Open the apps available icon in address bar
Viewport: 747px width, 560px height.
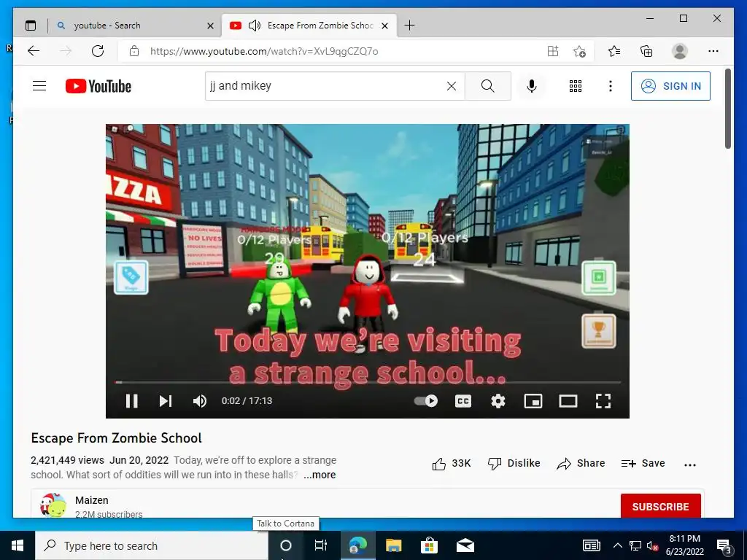click(x=553, y=51)
